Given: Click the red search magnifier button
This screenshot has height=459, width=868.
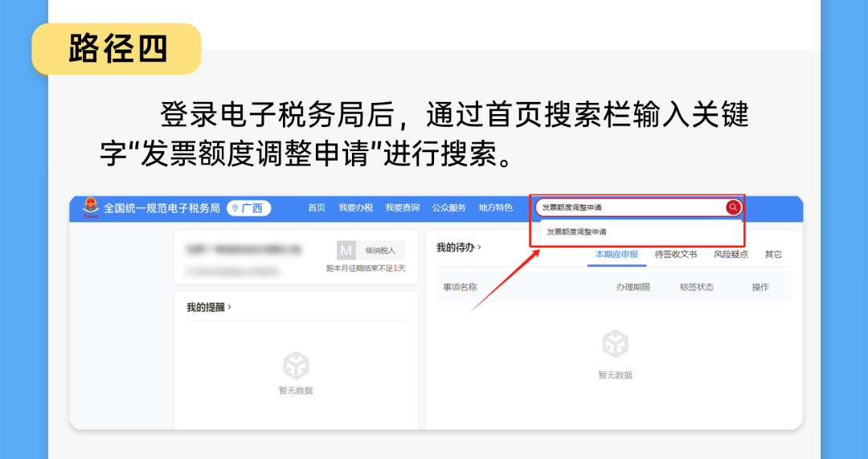Looking at the screenshot, I should pos(733,207).
